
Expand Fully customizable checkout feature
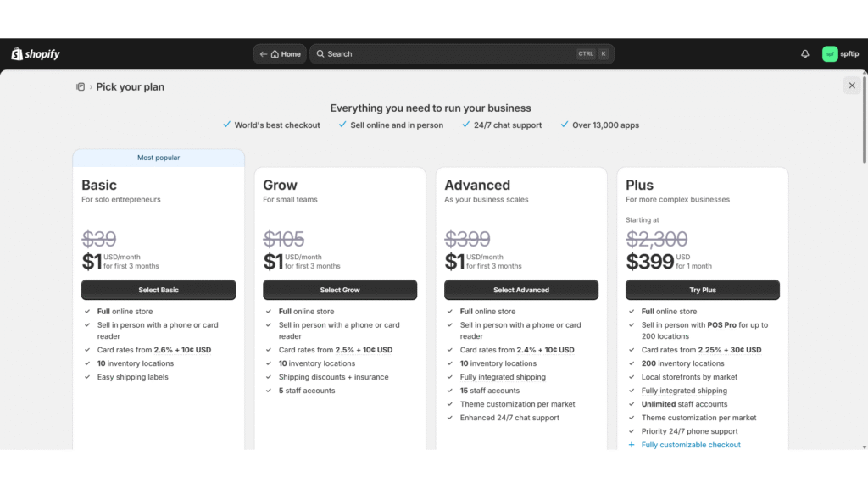[691, 445]
